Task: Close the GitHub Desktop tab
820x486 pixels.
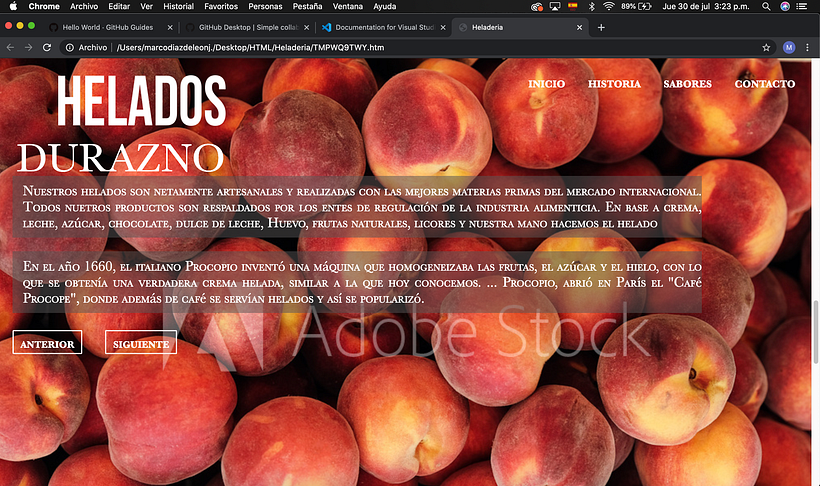Action: (306, 27)
